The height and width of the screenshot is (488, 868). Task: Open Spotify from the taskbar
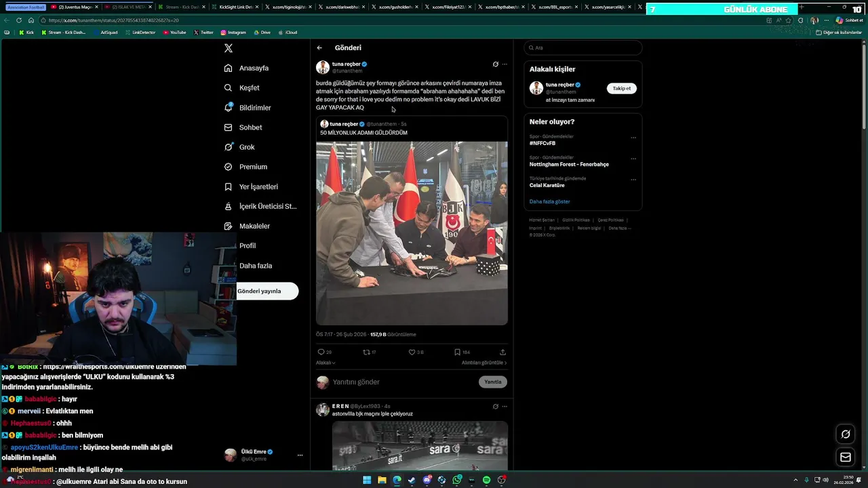click(486, 480)
